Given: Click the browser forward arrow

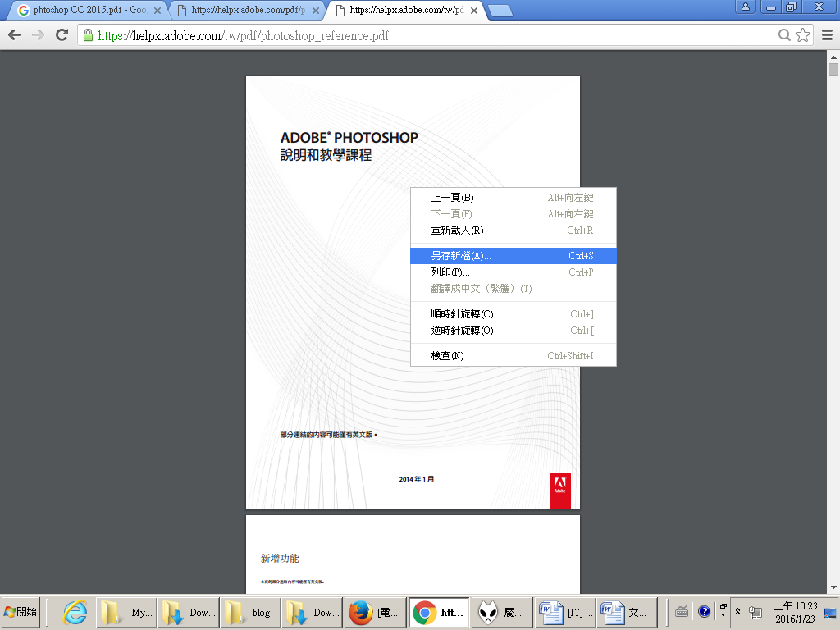Looking at the screenshot, I should pos(38,35).
